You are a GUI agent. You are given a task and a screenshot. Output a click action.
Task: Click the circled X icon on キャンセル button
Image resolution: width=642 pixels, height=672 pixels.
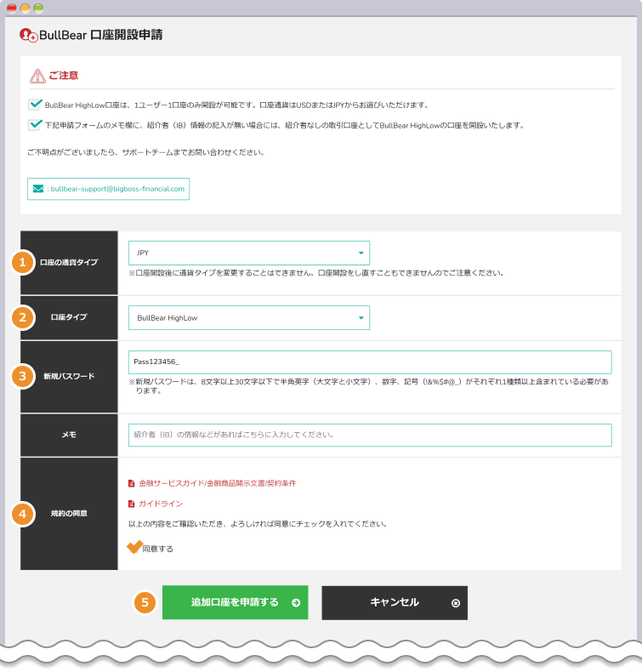(x=456, y=603)
